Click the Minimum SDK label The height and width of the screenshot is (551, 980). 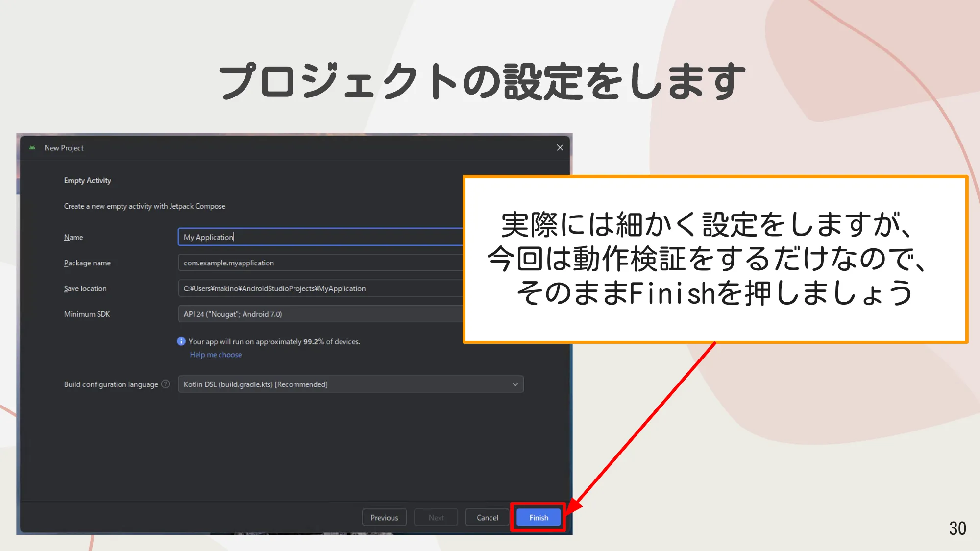pyautogui.click(x=87, y=314)
